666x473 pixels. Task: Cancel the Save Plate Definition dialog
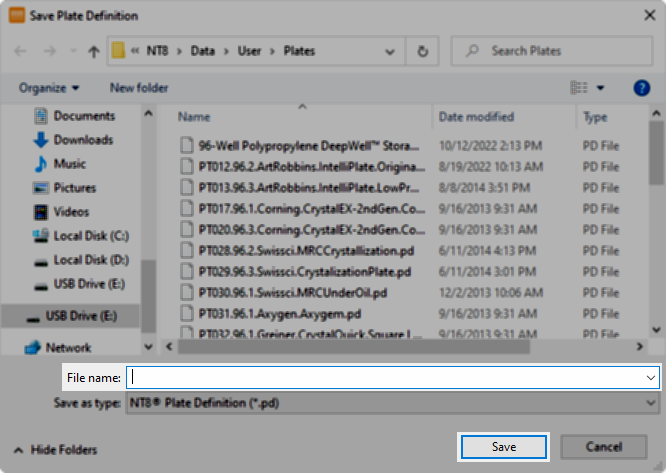pyautogui.click(x=604, y=446)
